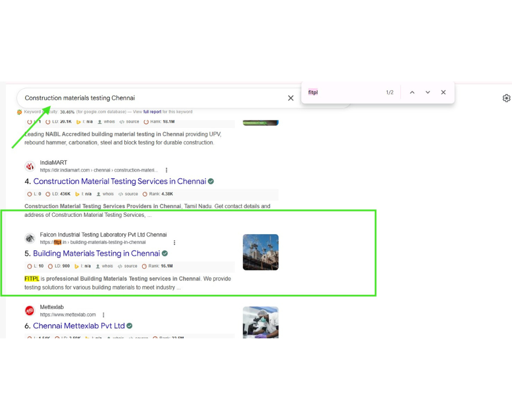This screenshot has width=512, height=420.
Task: Click the dir.indiamart.com breadcrumb URL
Action: pos(99,170)
